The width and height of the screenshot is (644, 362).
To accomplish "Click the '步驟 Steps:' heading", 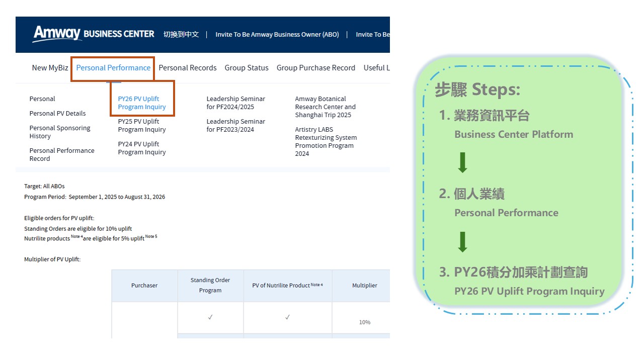I will pos(477,90).
